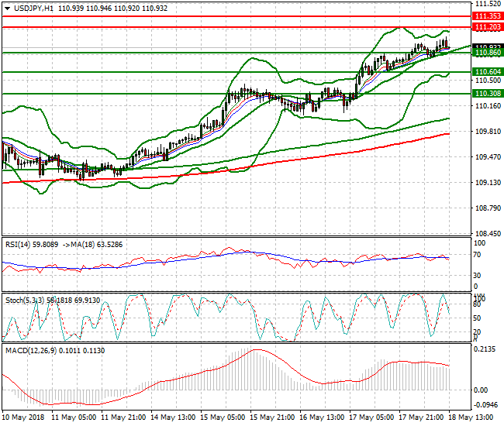504x426 pixels.
Task: Click the 17 May 21:00 time axis label
Action: point(421,417)
